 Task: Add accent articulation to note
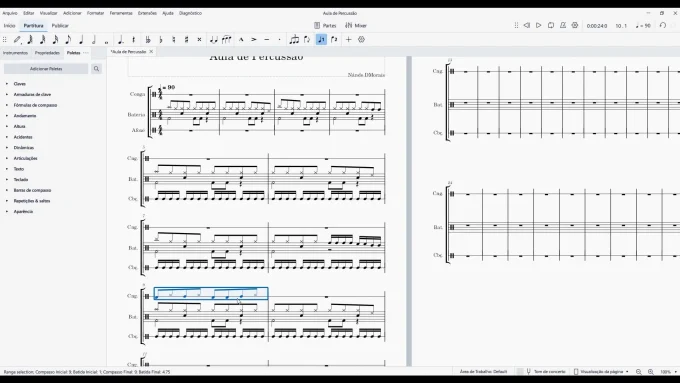[254, 39]
